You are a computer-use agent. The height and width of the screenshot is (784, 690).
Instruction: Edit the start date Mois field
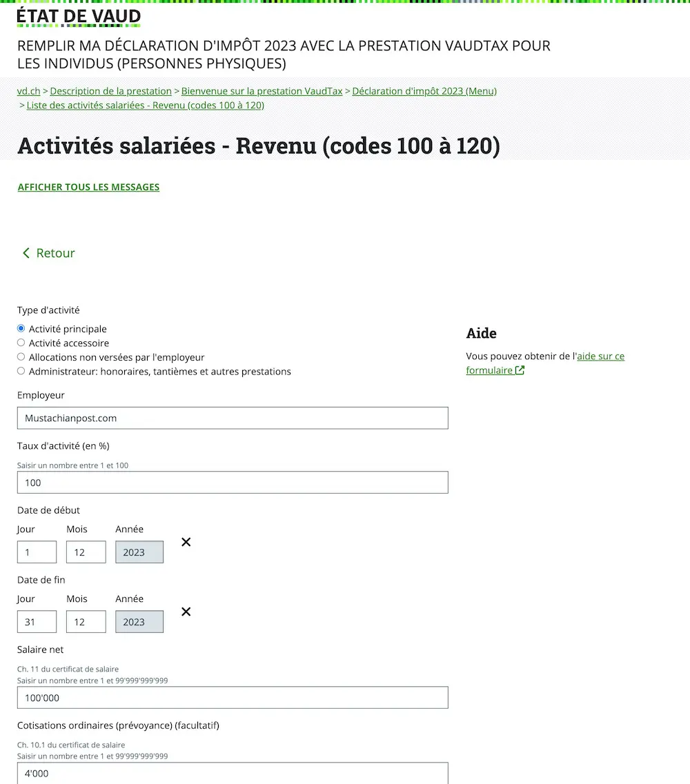pos(86,552)
